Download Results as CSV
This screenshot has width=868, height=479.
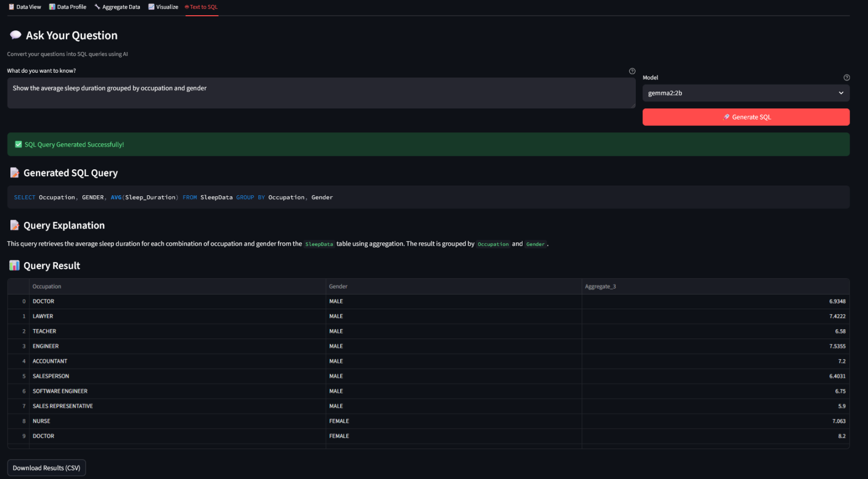(47, 468)
